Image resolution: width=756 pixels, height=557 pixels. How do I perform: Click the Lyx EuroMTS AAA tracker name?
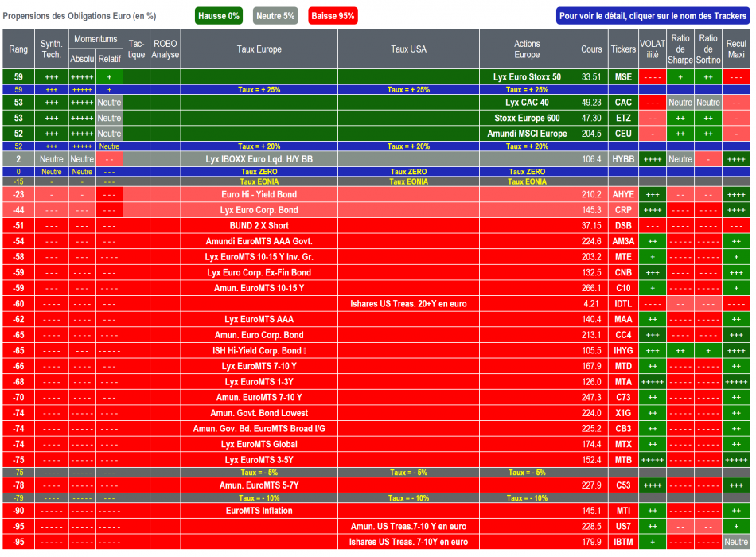259,319
